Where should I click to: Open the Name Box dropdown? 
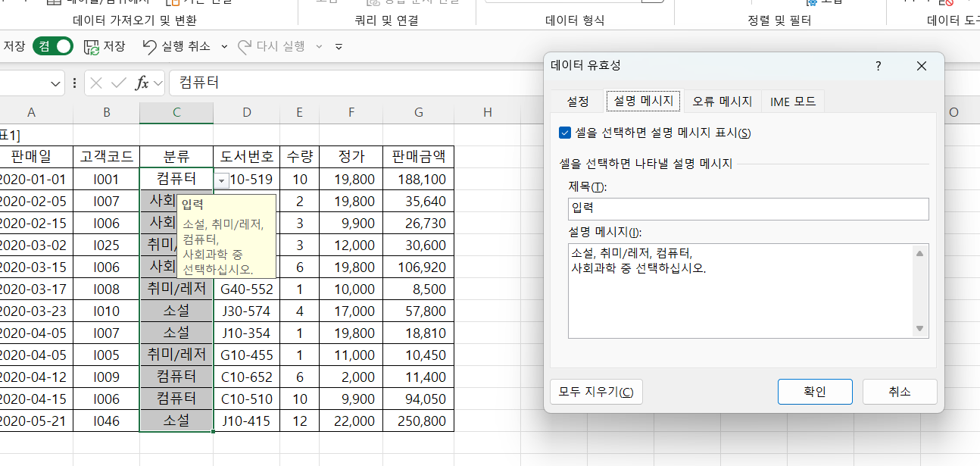tap(56, 83)
